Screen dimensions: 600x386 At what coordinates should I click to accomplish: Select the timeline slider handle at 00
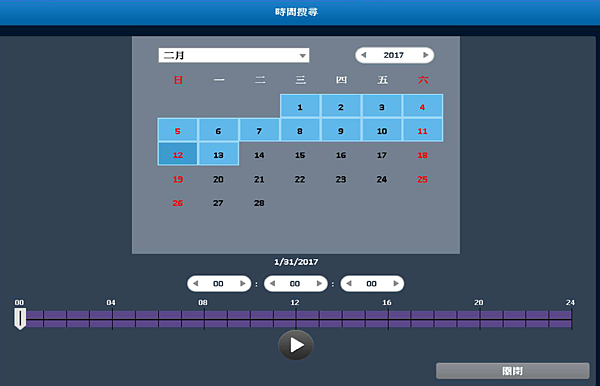tap(20, 319)
